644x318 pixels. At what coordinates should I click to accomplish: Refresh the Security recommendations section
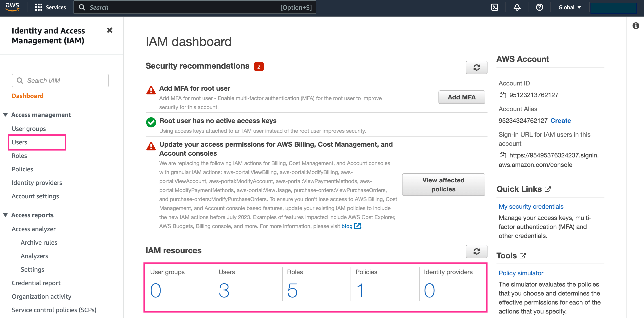(476, 67)
